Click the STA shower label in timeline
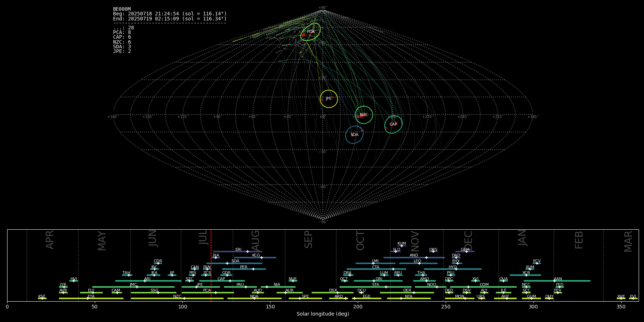This screenshot has height=322, width=644. click(x=376, y=285)
